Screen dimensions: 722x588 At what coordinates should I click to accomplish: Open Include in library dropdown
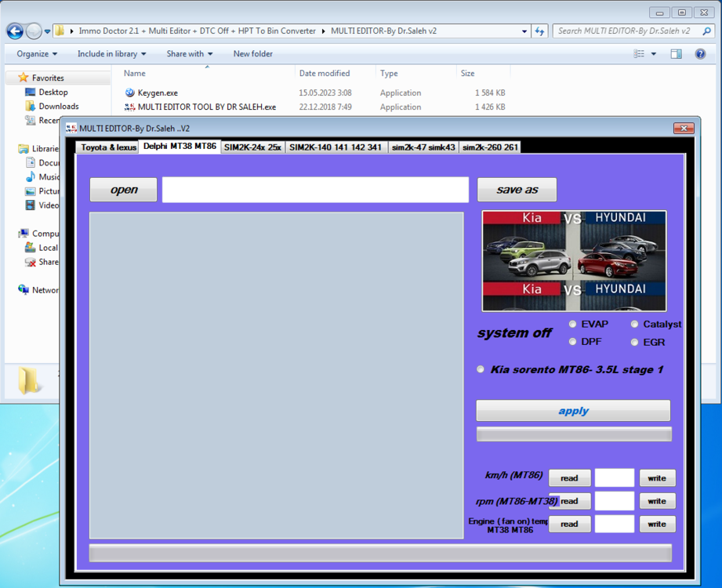point(111,54)
